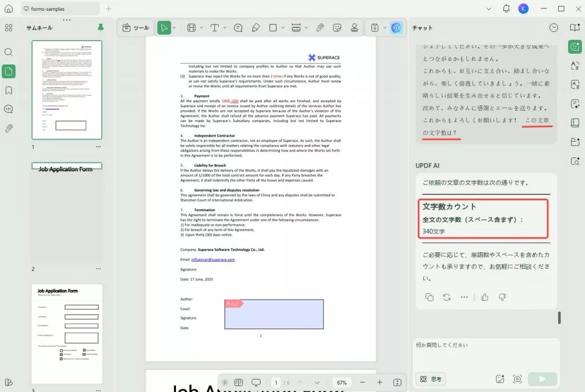
Task: Open the OCR right sidebar icon
Action: tap(575, 84)
